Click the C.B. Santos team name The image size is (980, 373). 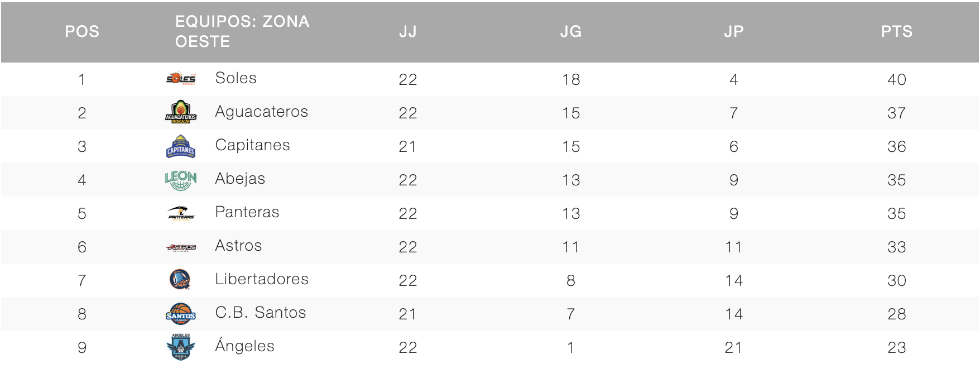point(260,313)
